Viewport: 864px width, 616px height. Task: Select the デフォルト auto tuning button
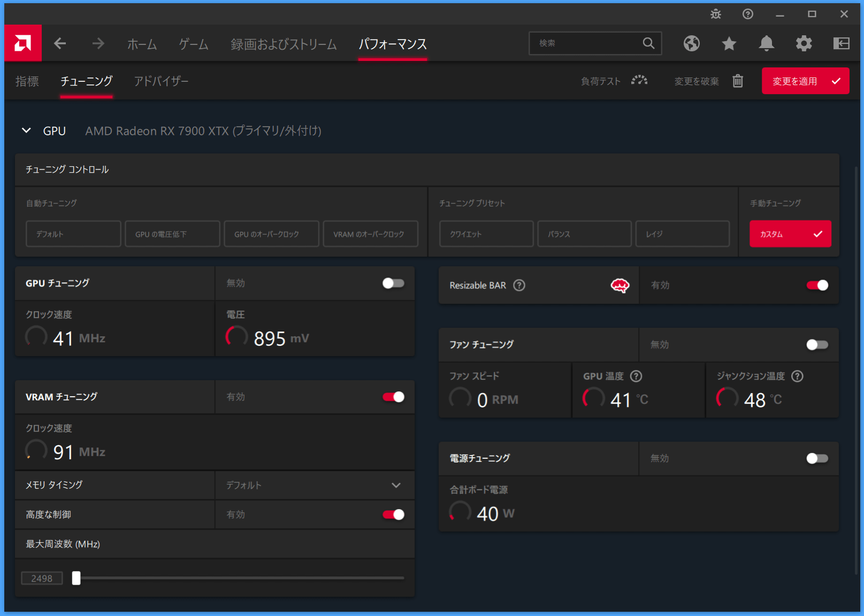(x=73, y=234)
